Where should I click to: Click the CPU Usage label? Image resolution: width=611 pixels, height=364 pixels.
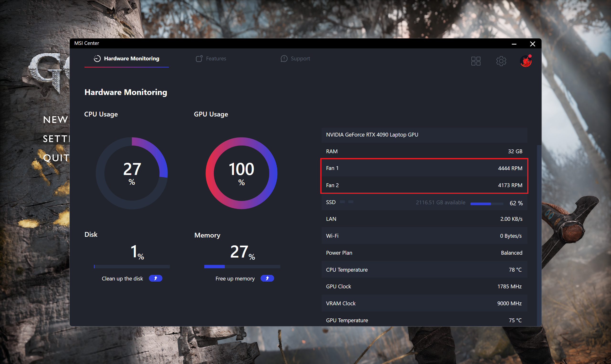pyautogui.click(x=101, y=114)
